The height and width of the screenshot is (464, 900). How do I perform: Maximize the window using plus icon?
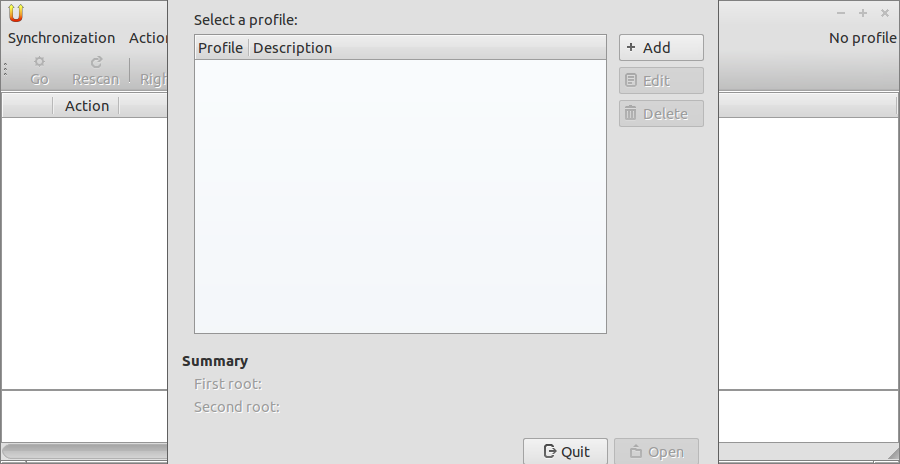[x=863, y=13]
